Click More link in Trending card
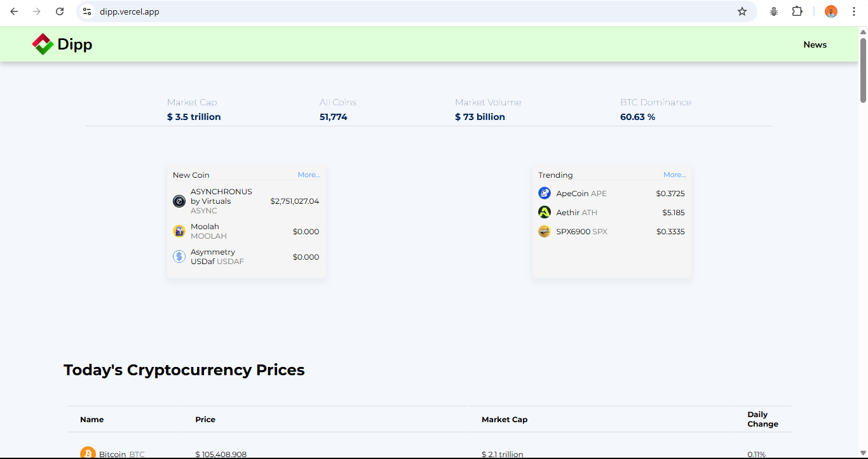Viewport: 868px width, 459px height. pos(674,175)
